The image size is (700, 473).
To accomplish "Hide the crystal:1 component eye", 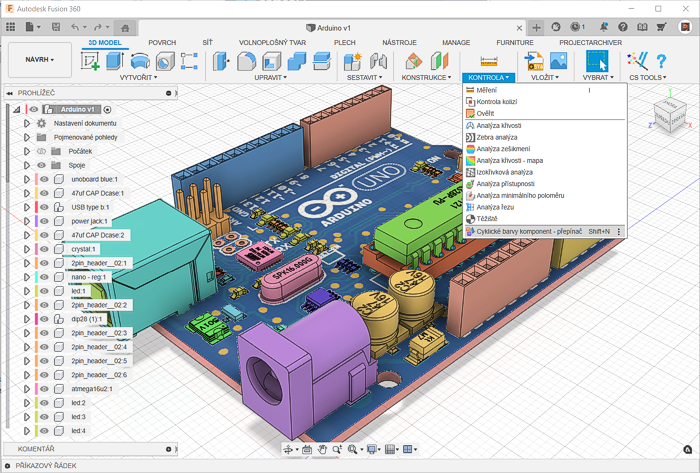I will coord(44,249).
